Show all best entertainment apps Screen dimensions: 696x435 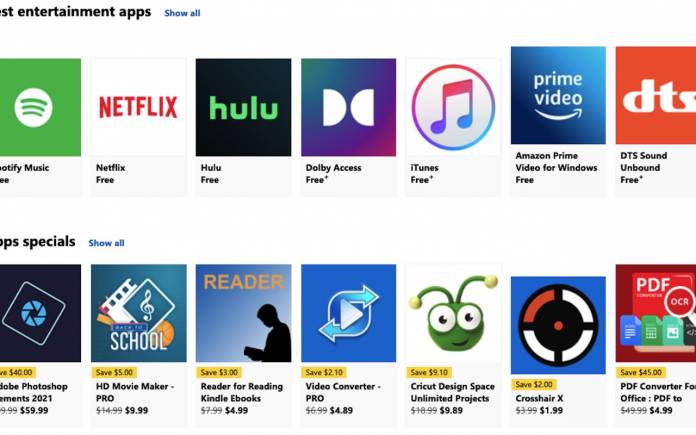coord(182,13)
